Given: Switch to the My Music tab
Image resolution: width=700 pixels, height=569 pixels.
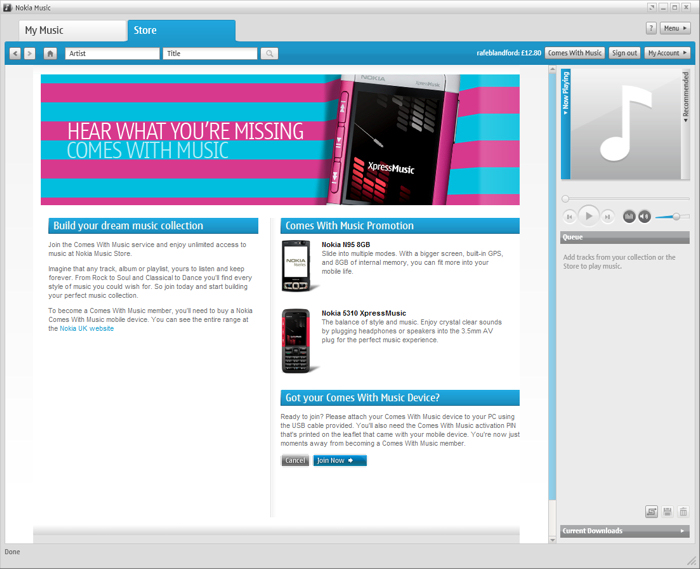Looking at the screenshot, I should point(72,30).
